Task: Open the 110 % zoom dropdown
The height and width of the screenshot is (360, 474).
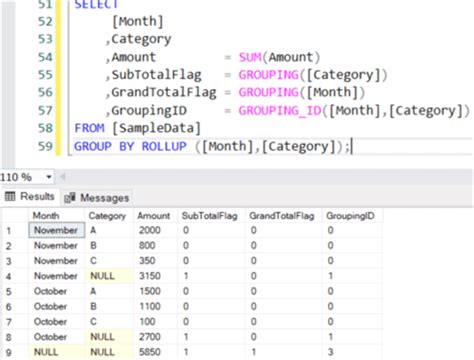Action: click(x=49, y=177)
